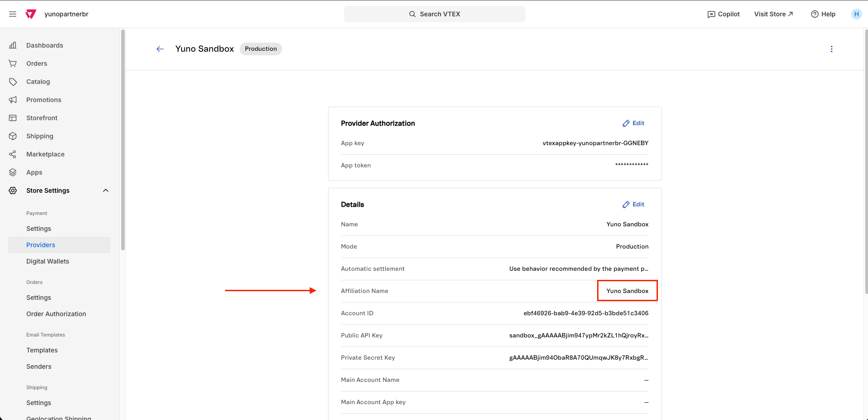
Task: Edit the Provider Authorization section
Action: coord(633,123)
